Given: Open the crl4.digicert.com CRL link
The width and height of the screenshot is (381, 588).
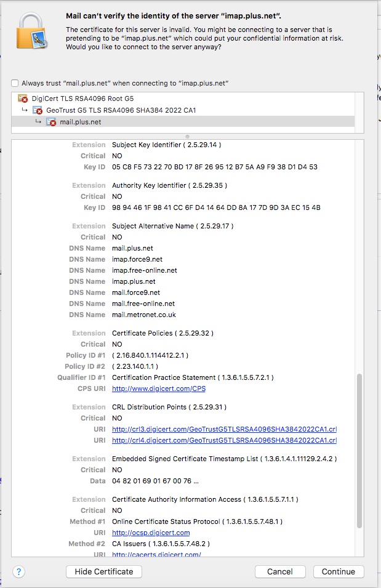Looking at the screenshot, I should (224, 440).
